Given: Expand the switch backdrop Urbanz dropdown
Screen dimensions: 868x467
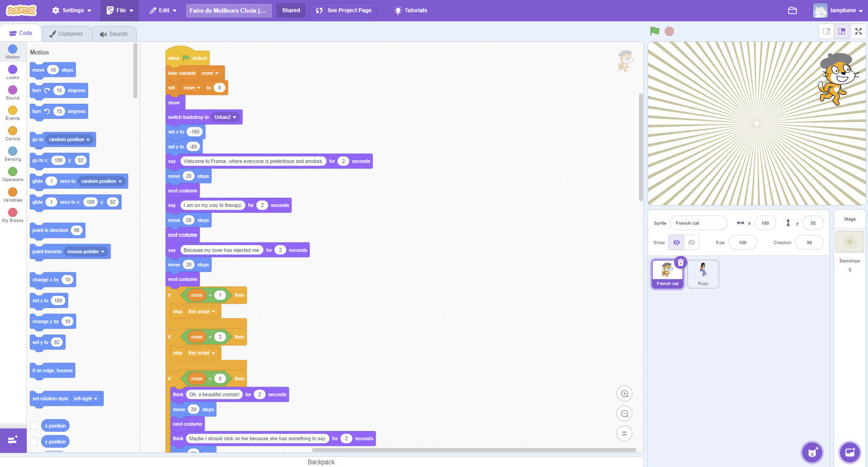Looking at the screenshot, I should click(226, 117).
